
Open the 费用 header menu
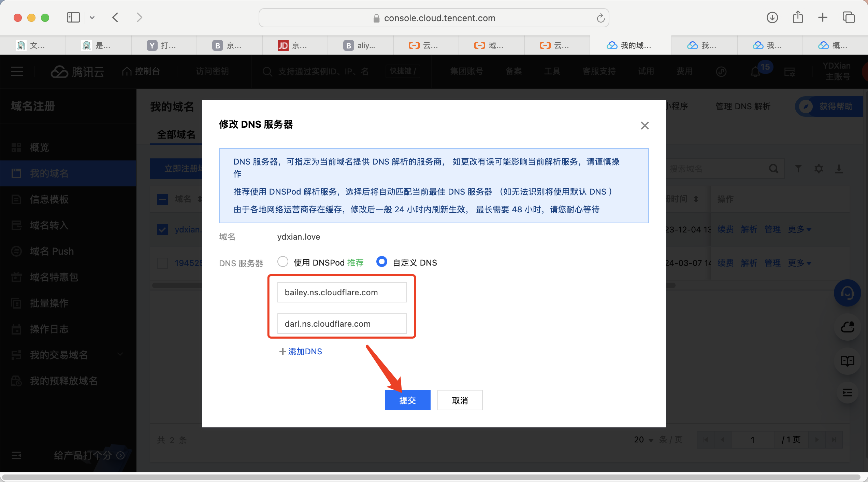[x=684, y=71]
